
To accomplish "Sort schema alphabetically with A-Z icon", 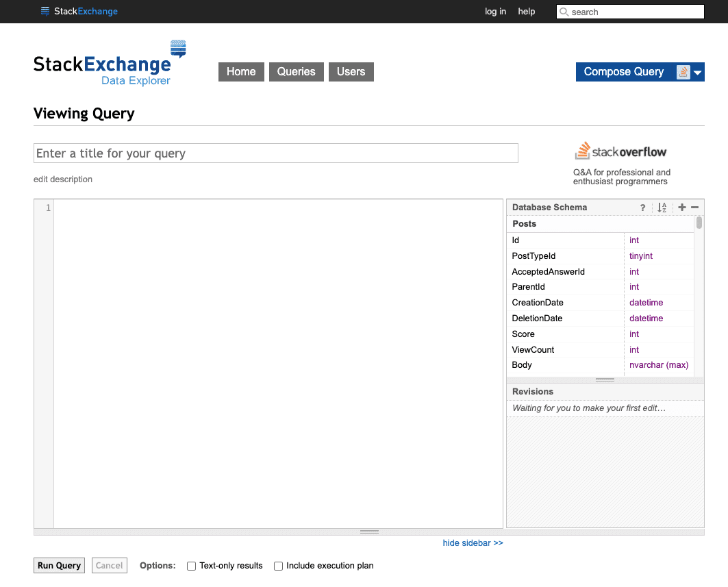I will 662,208.
